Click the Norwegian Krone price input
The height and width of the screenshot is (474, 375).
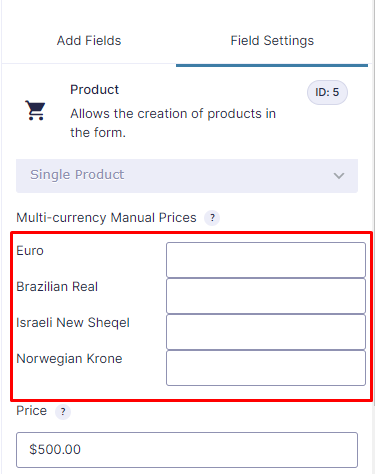(266, 368)
